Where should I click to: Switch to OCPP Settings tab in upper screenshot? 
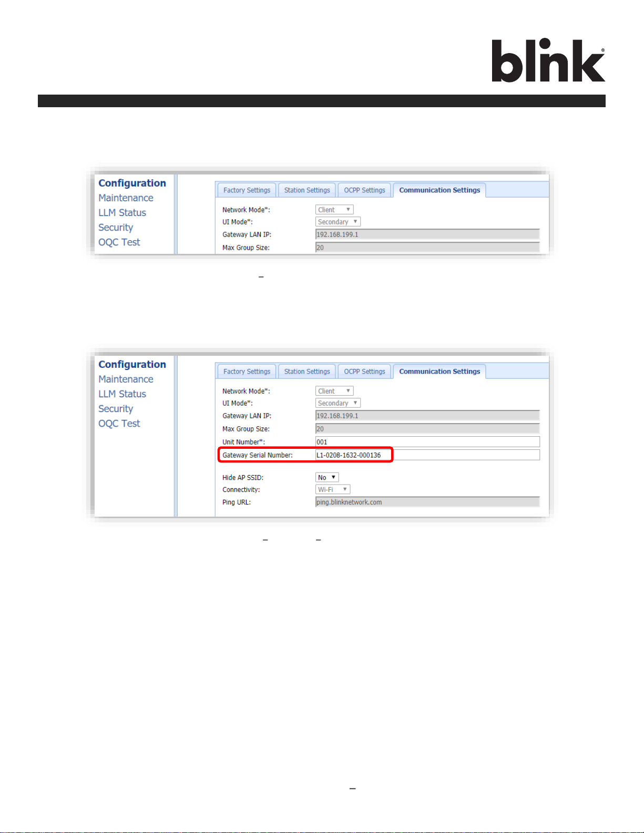364,190
